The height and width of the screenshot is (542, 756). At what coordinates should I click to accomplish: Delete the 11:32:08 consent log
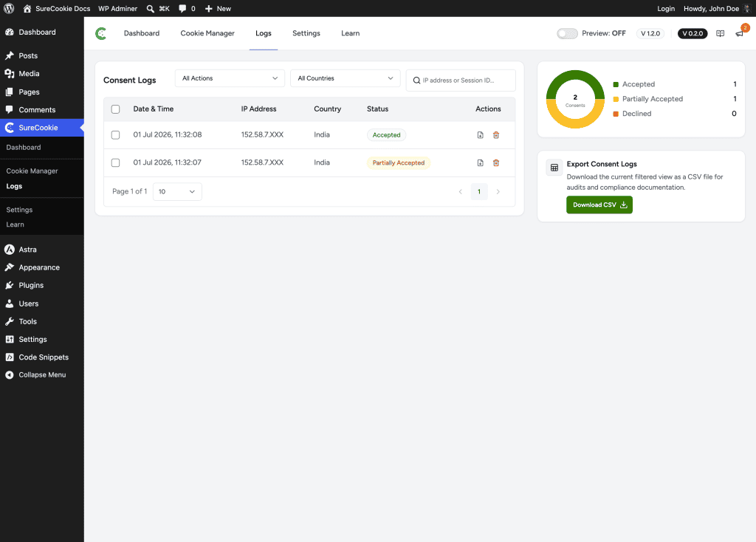496,135
